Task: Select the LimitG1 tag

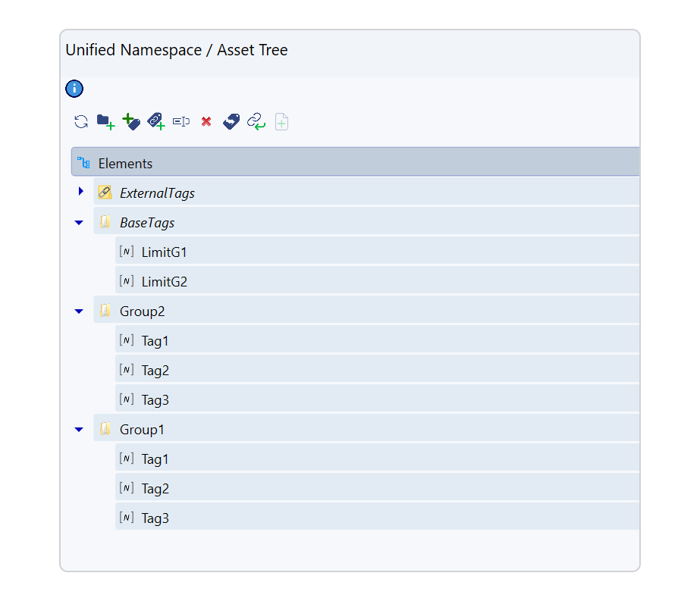Action: [164, 252]
